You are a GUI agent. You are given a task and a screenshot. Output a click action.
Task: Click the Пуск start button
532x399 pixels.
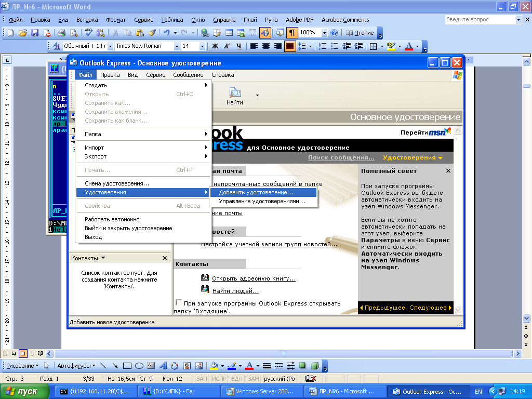point(24,392)
